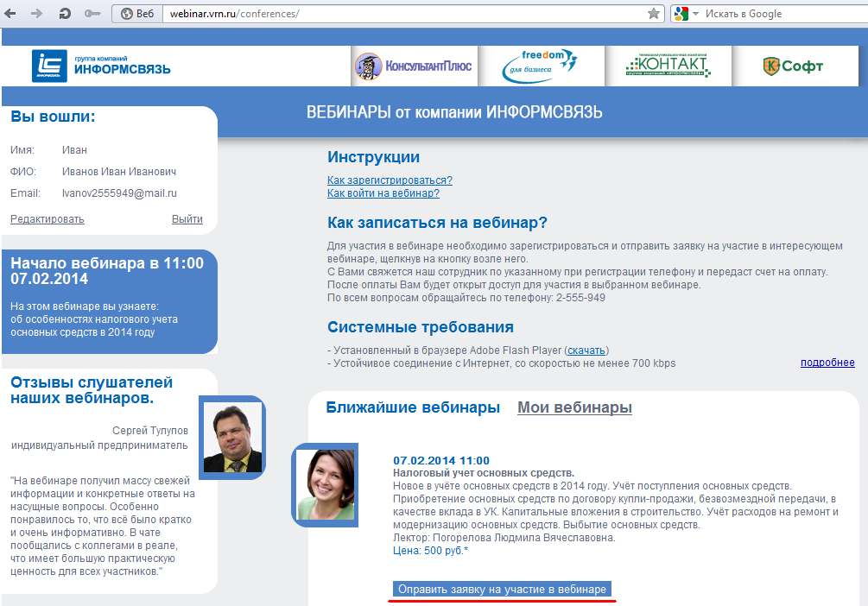Click the подробнее link
Screen dimensions: 868x606
pyautogui.click(x=827, y=363)
